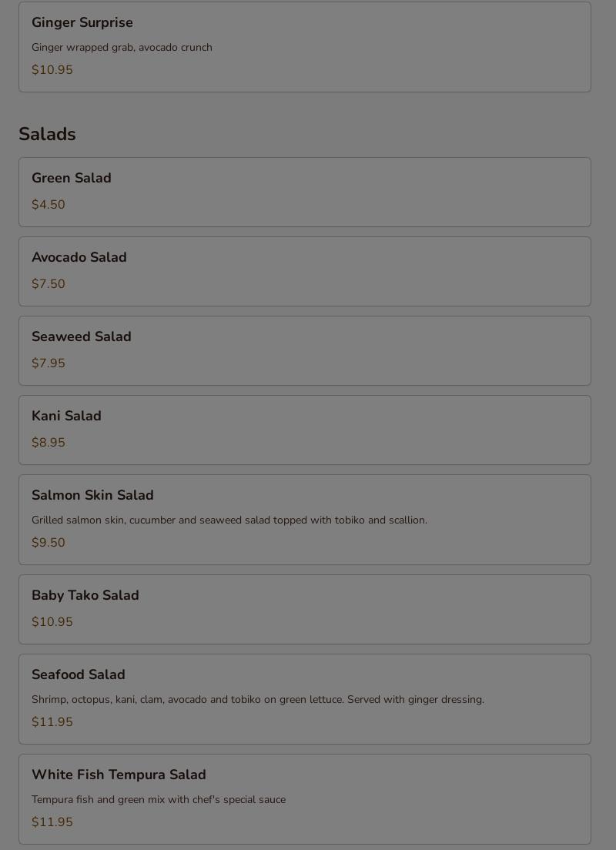
Task: Click the $10.95 price under Baby Tako Salad
Action: (52, 622)
